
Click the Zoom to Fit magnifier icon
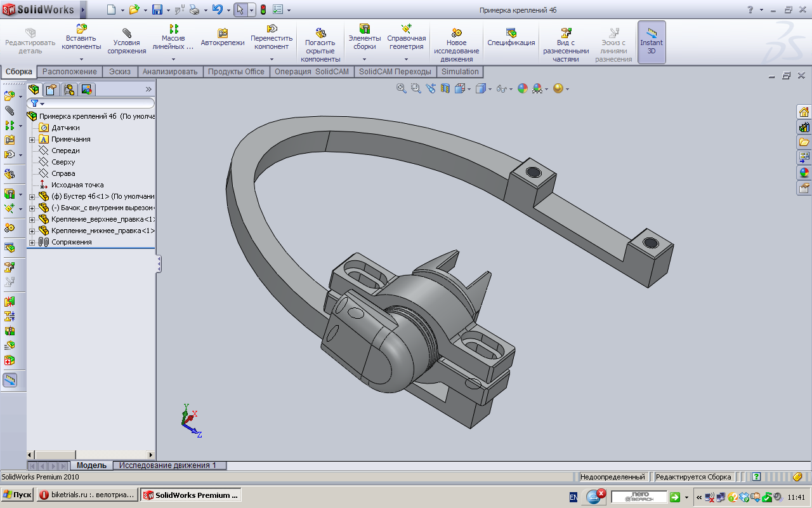[x=401, y=89]
